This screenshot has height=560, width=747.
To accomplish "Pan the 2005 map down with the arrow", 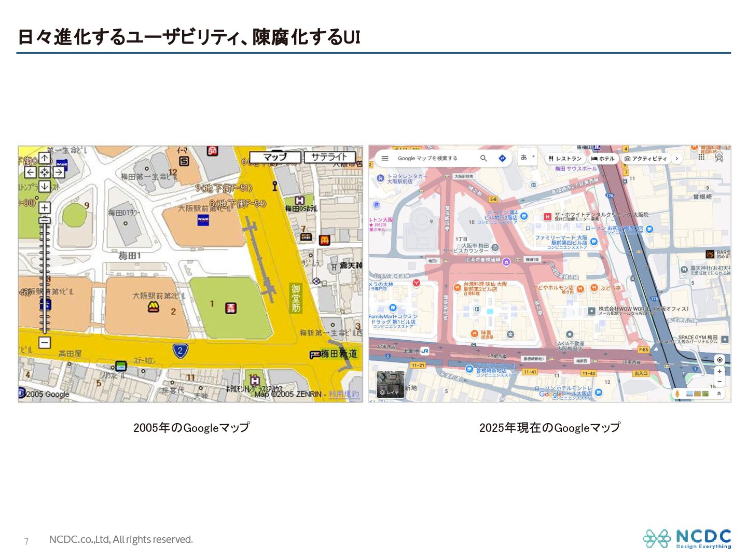I will pos(45,186).
